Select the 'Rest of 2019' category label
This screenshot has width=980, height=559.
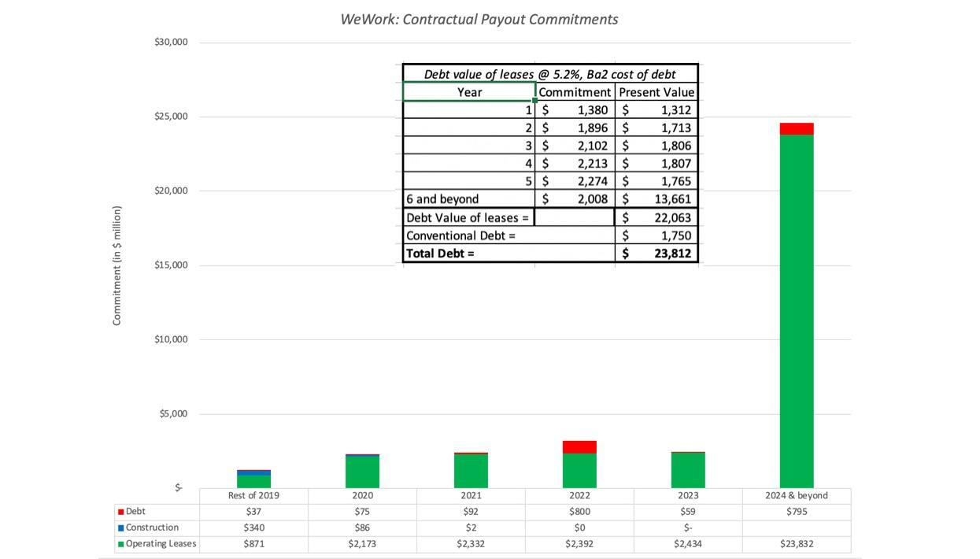[253, 496]
